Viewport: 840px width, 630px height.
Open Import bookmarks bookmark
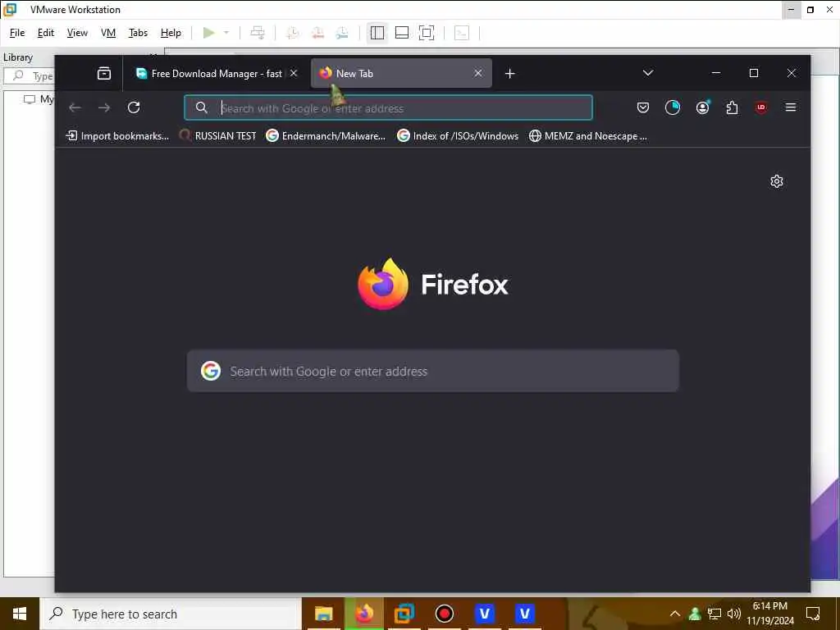tap(117, 136)
